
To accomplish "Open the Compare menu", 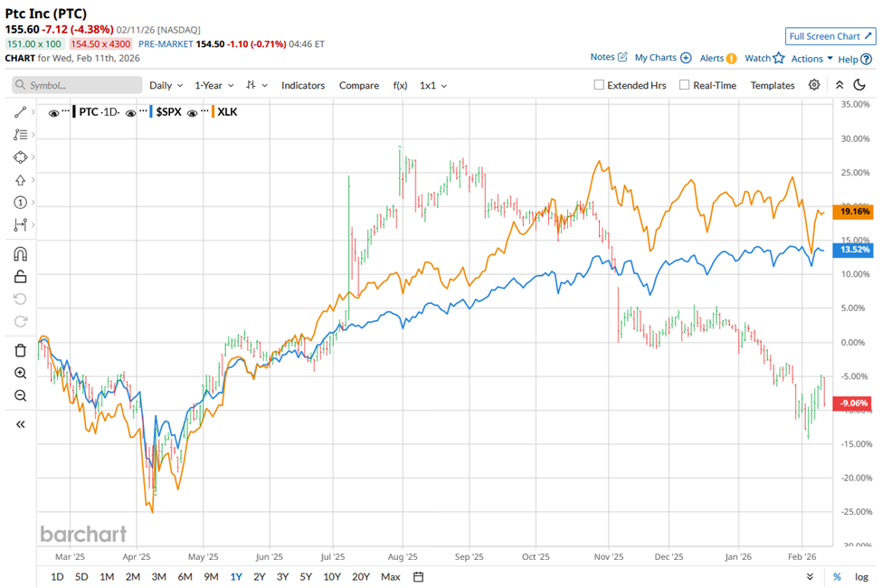I will point(359,86).
